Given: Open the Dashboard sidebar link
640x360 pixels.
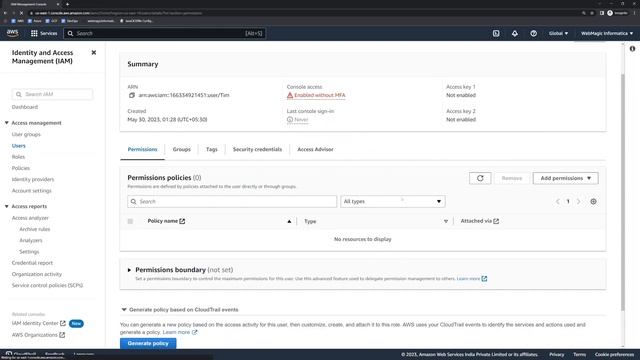Looking at the screenshot, I should [25, 107].
